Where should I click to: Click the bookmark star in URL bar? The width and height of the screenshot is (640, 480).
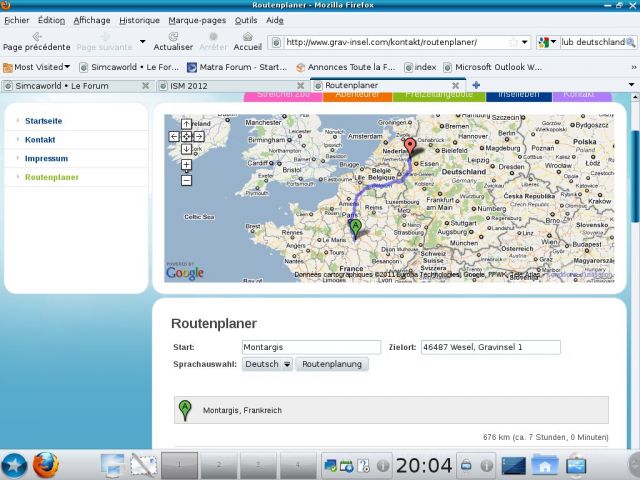pos(513,42)
